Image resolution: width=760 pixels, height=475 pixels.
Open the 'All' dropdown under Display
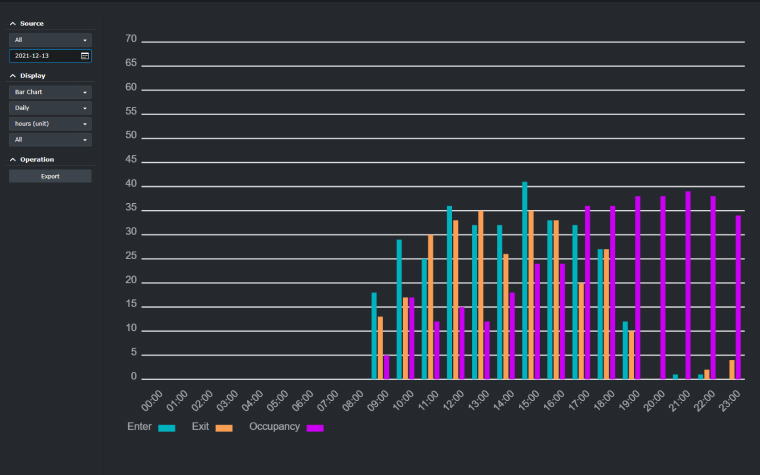pos(50,140)
